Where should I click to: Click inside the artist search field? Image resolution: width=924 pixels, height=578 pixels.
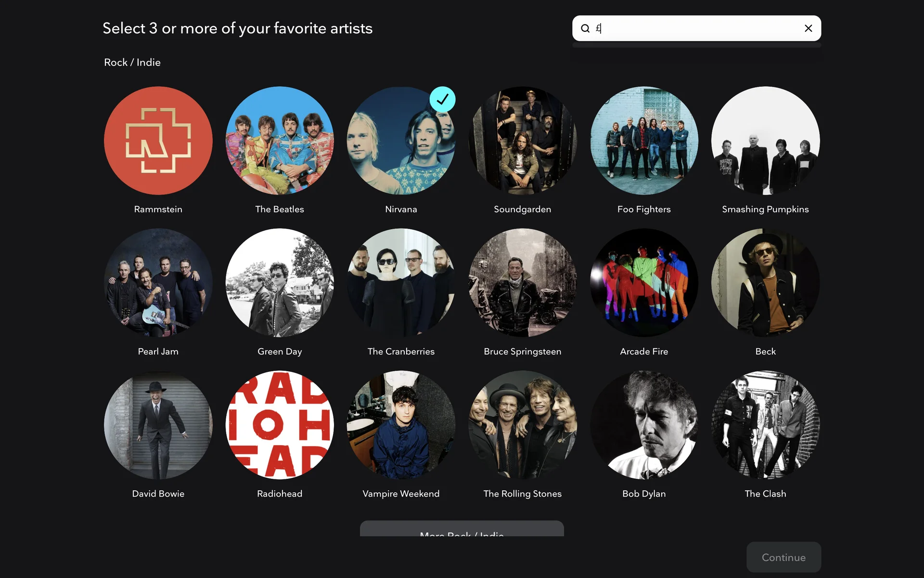click(x=698, y=28)
